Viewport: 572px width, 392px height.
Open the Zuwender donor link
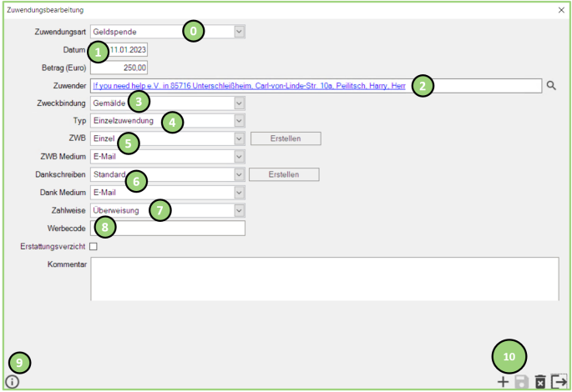[251, 85]
